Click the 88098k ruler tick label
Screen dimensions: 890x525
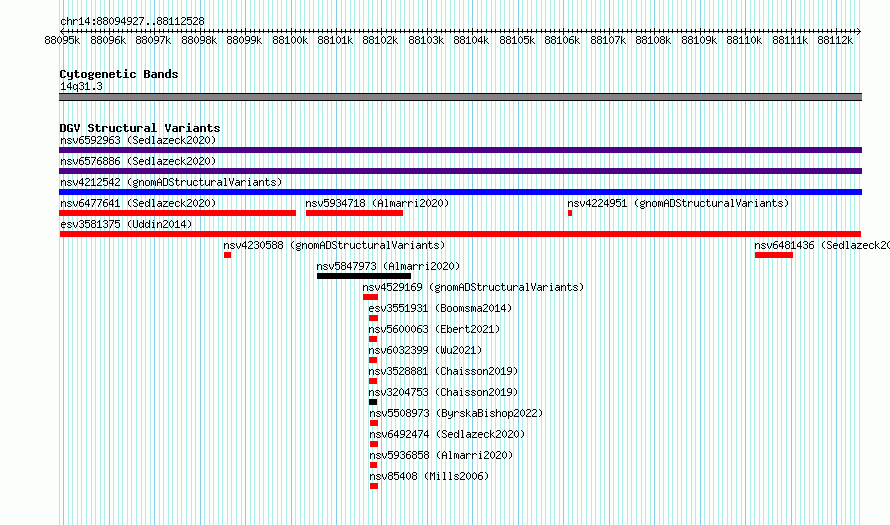pos(199,40)
